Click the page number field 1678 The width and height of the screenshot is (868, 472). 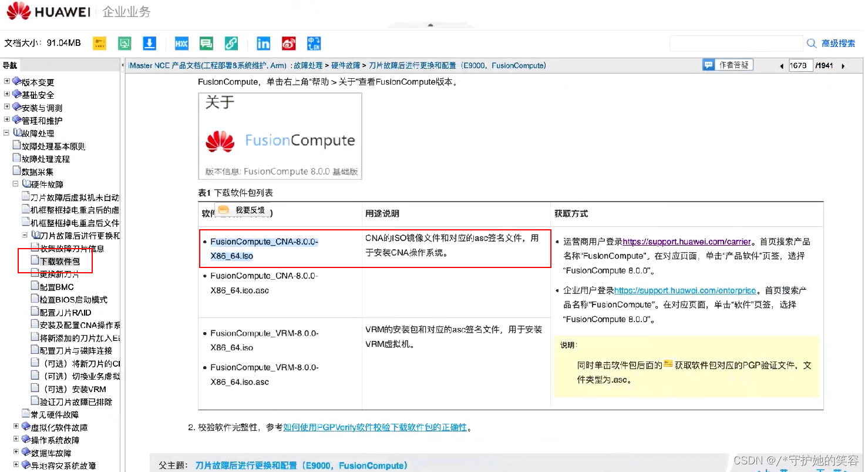800,66
